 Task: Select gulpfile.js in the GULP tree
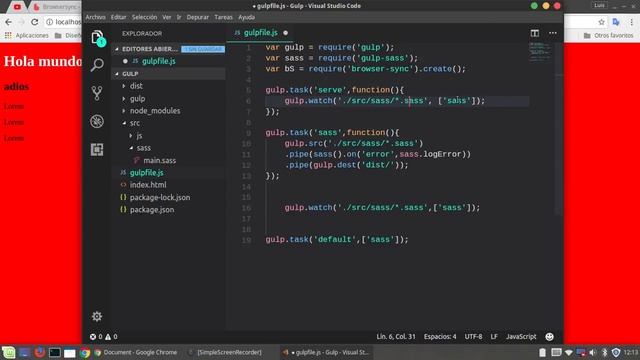(x=147, y=173)
